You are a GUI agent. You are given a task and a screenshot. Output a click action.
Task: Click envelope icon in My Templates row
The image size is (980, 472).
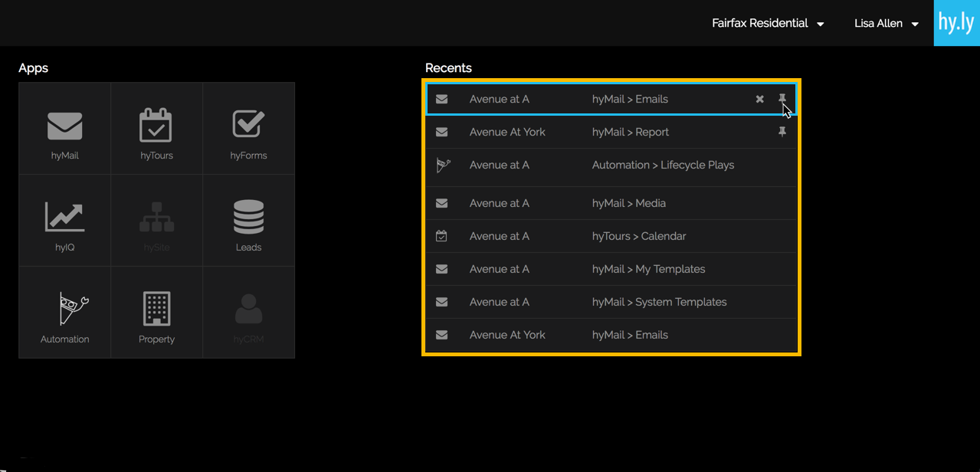[x=441, y=269]
